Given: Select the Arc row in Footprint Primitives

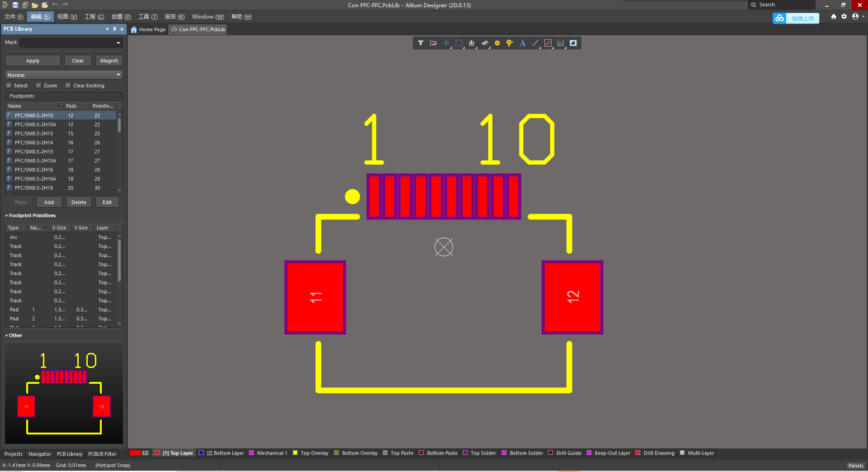Looking at the screenshot, I should click(61, 237).
